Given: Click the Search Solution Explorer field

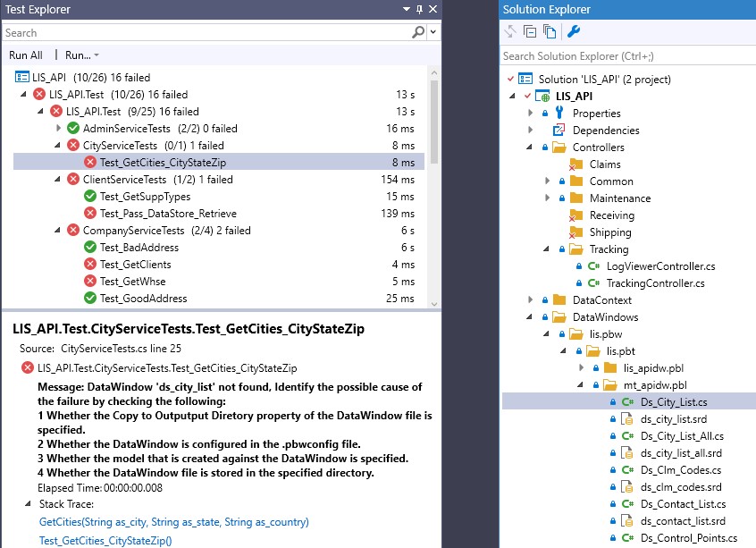Looking at the screenshot, I should [x=626, y=55].
